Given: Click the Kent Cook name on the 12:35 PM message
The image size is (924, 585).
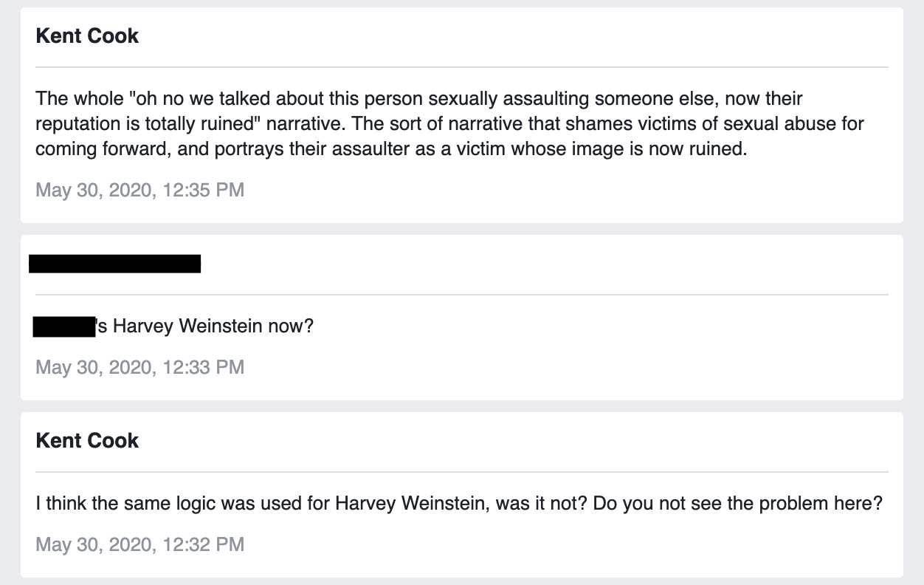Looking at the screenshot, I should coord(87,37).
